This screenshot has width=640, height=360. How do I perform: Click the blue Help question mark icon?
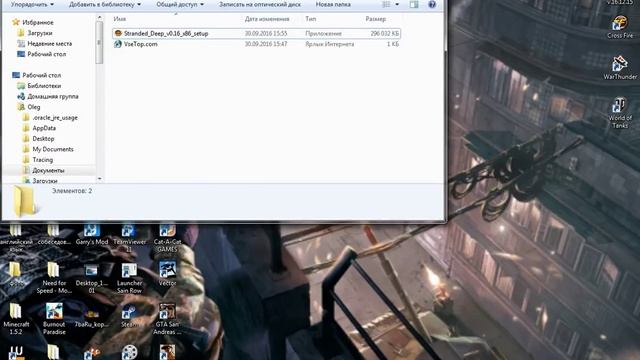pyautogui.click(x=432, y=4)
